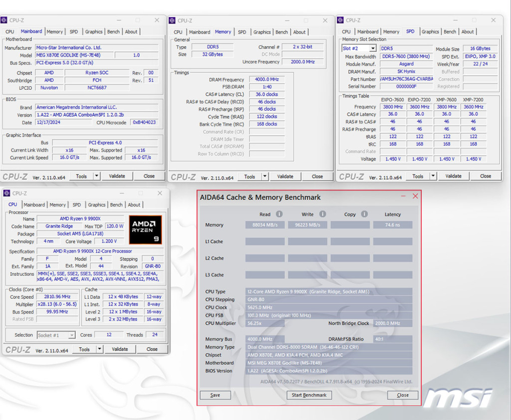Click the CPU-Z app icon in CPU window title
511x420 pixels.
6,193
